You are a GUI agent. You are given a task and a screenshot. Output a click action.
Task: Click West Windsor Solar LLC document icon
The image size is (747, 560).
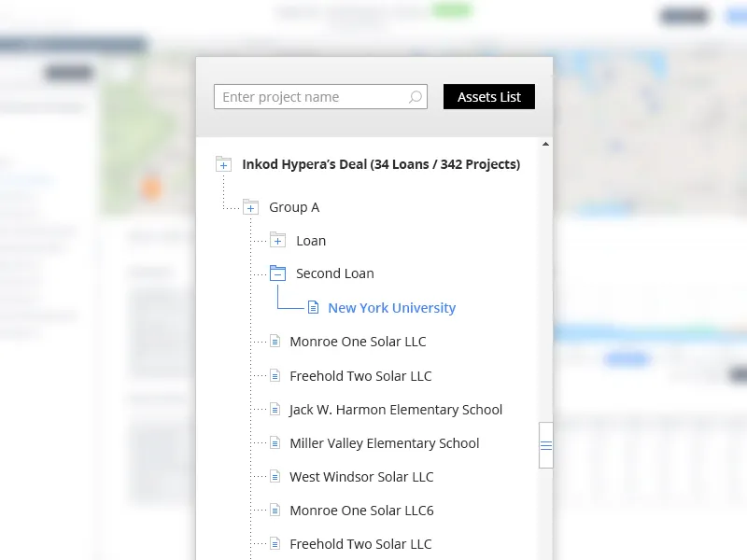[275, 476]
